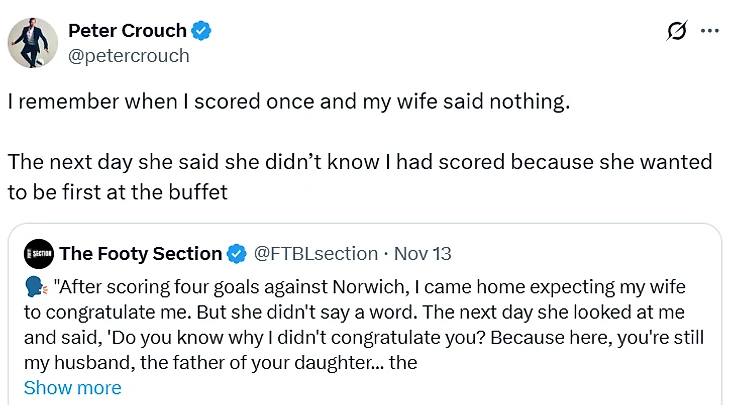Click the speaking head emoji in the quote
The image size is (730, 405).
(36, 287)
